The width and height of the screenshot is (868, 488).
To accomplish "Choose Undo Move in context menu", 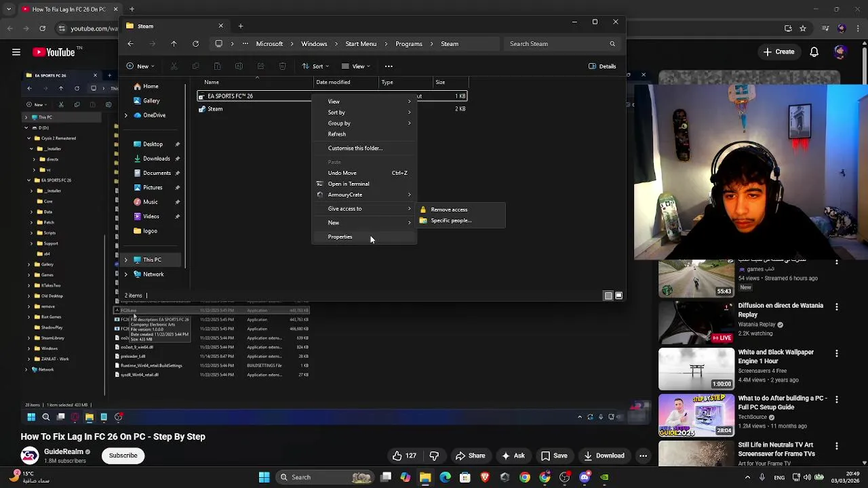I will [x=364, y=173].
